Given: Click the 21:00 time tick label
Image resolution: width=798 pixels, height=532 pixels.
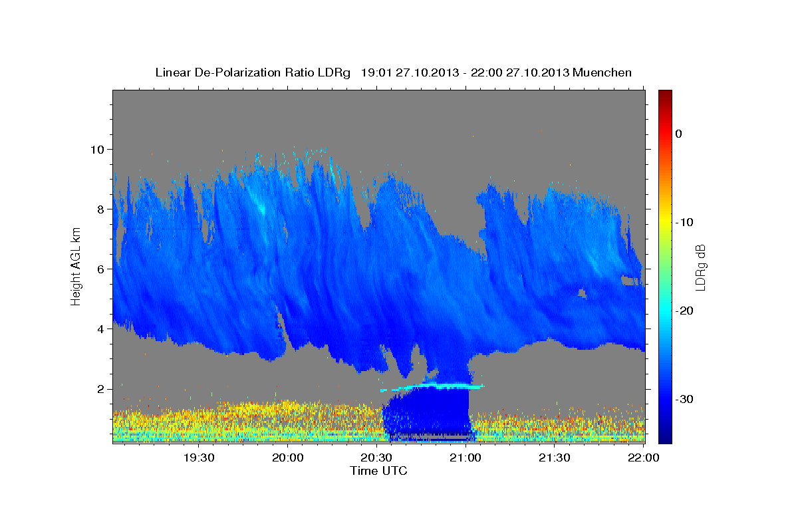Looking at the screenshot, I should (x=465, y=458).
